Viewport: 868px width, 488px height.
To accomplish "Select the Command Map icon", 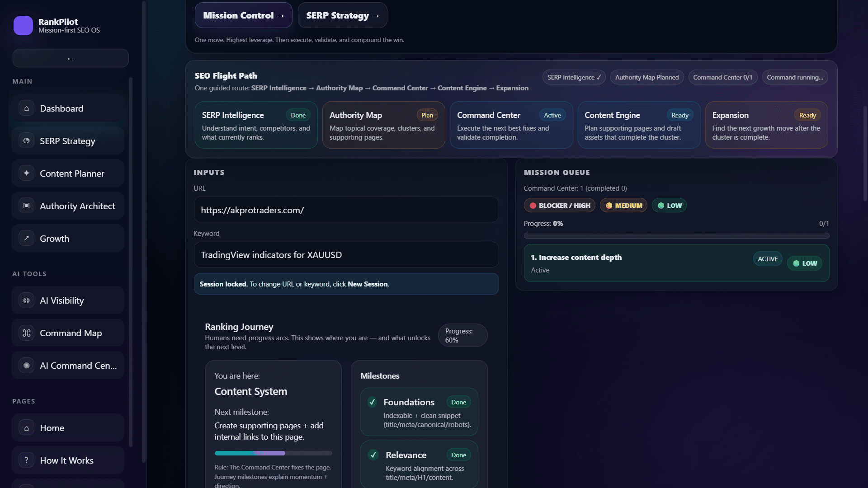I will tap(27, 333).
